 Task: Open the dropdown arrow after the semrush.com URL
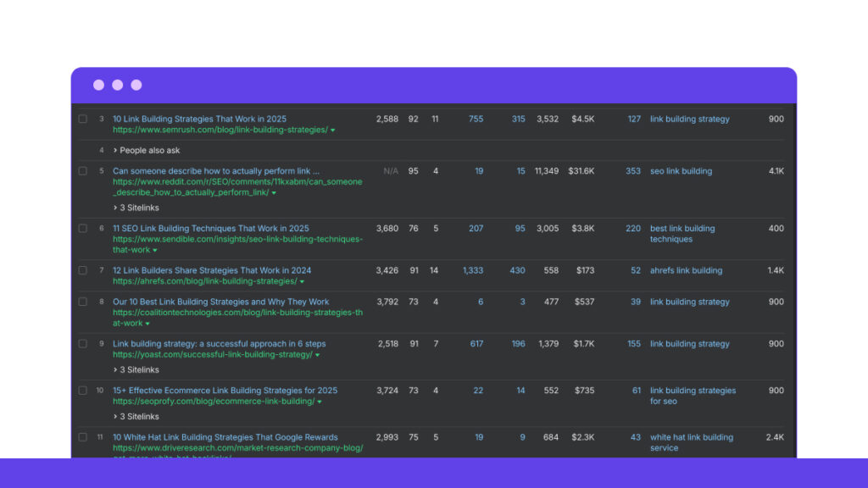(333, 130)
